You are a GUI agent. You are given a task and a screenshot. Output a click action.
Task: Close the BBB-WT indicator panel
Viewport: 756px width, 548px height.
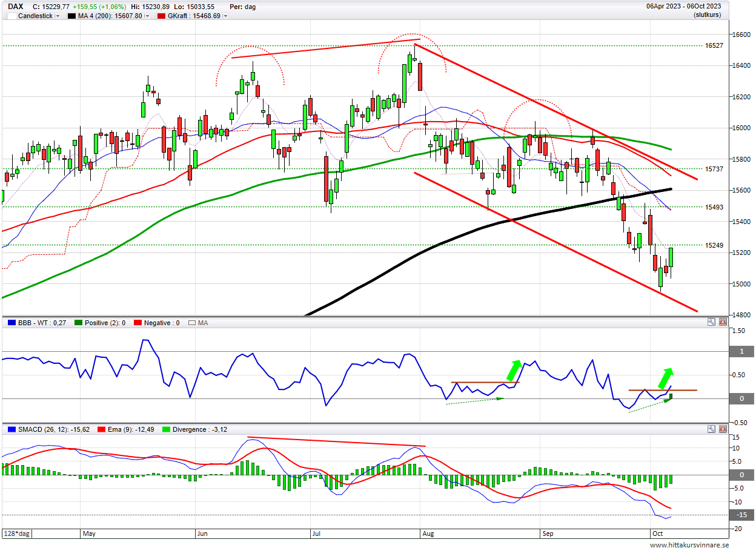point(723,323)
